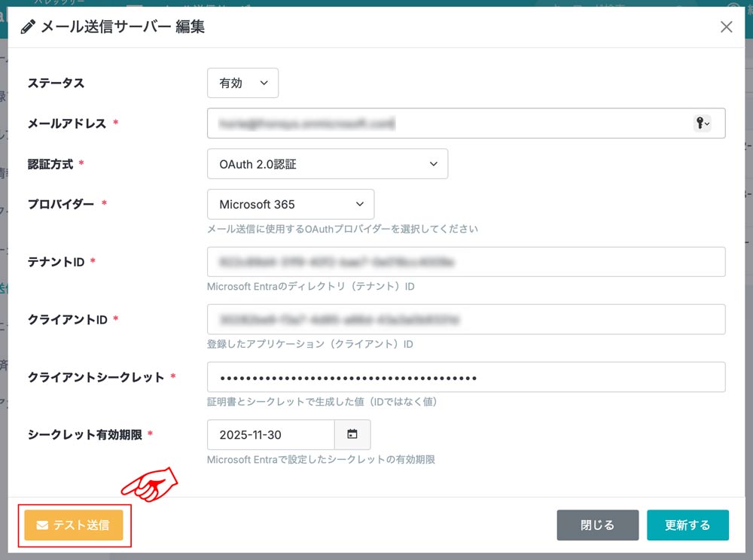
Task: Click the 2025-11-30 expiry date field
Action: coord(270,434)
